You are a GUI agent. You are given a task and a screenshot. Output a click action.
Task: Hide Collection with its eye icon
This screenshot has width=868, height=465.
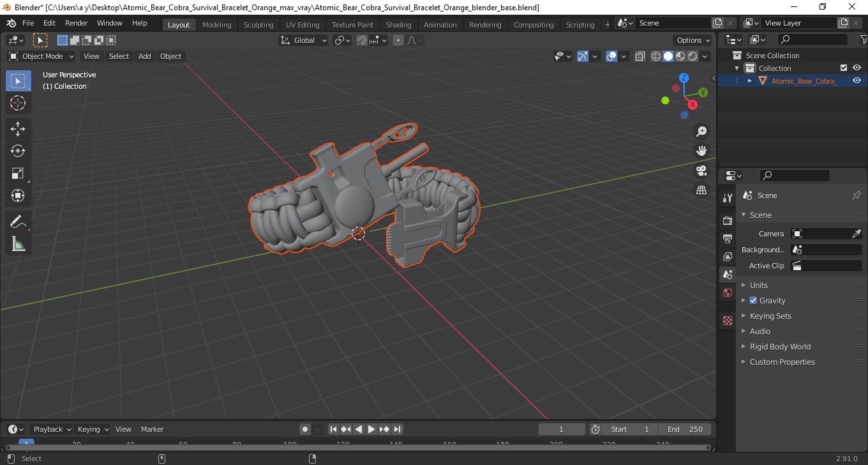tap(857, 68)
